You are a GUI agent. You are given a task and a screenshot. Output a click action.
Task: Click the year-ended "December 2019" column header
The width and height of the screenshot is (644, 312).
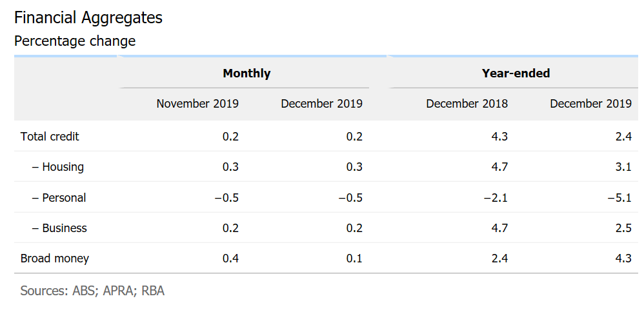[x=590, y=104]
